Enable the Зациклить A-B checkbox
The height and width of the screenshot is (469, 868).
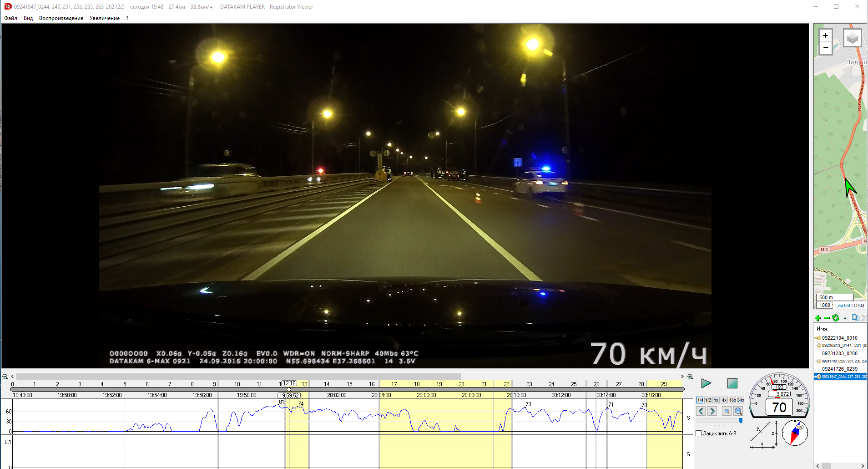[x=699, y=433]
